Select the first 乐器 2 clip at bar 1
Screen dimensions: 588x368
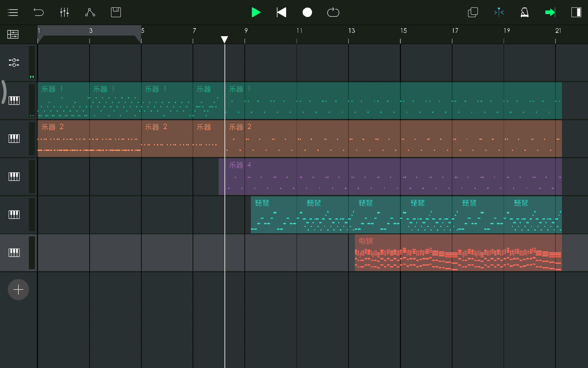(x=89, y=139)
